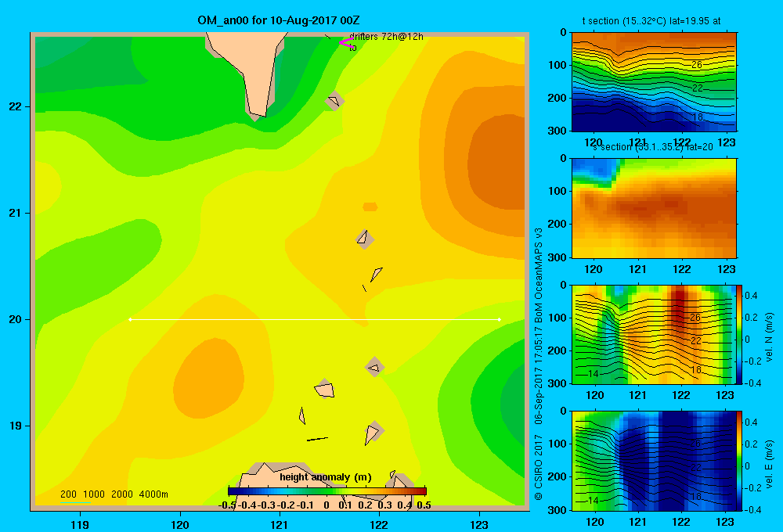Select the 0.5 tick on height anomaly scale
The image size is (783, 532).
pos(424,505)
